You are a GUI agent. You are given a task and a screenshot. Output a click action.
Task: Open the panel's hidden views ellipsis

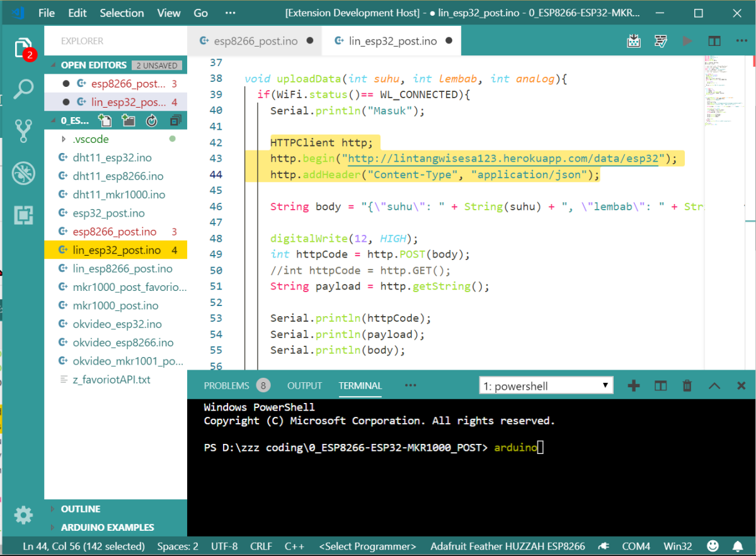(411, 385)
